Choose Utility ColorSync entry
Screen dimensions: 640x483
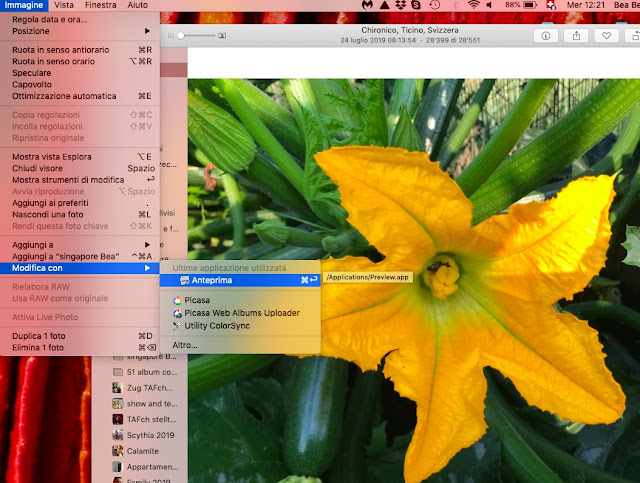coord(240,326)
